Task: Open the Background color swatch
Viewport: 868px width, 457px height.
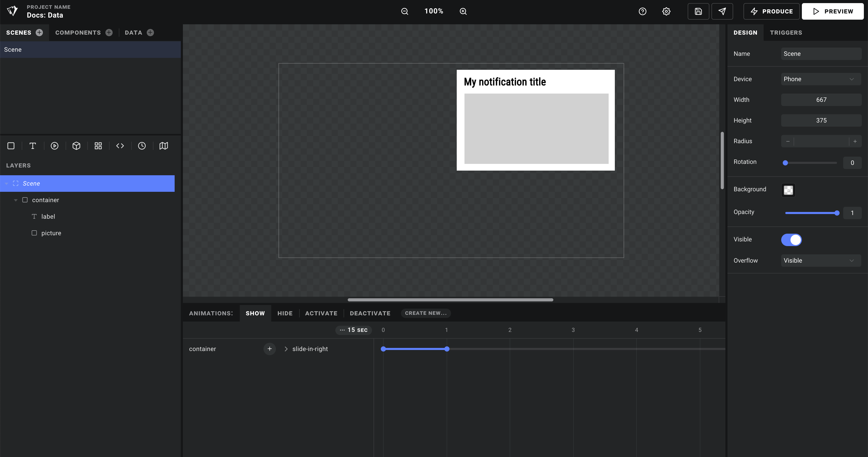Action: click(x=788, y=190)
